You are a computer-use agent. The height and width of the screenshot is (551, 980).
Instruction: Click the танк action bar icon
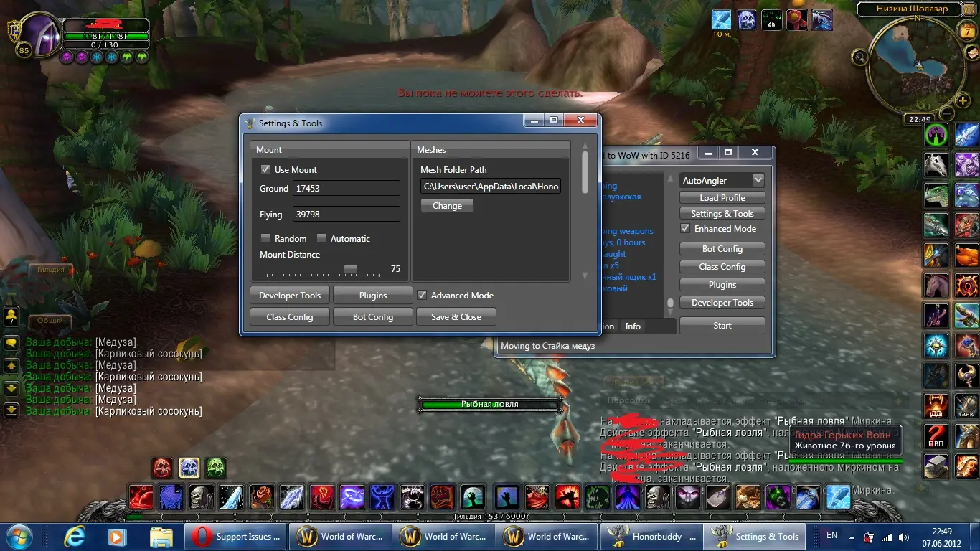tap(967, 405)
